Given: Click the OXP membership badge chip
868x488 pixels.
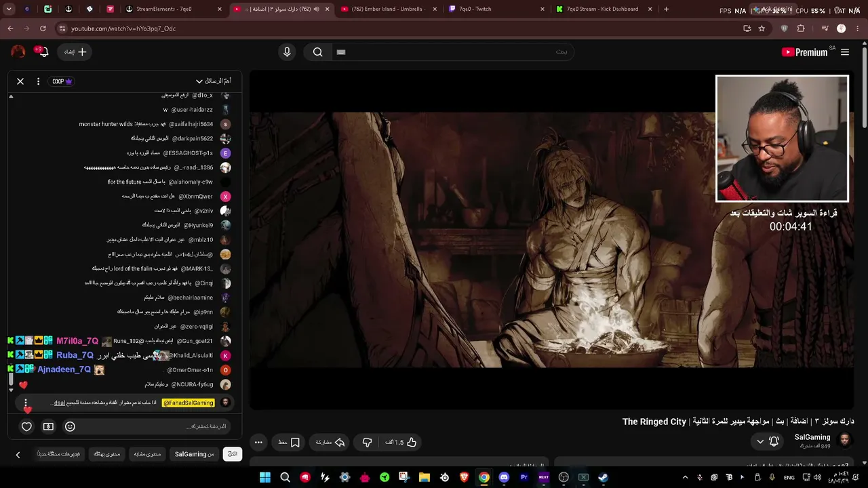Looking at the screenshot, I should point(62,81).
